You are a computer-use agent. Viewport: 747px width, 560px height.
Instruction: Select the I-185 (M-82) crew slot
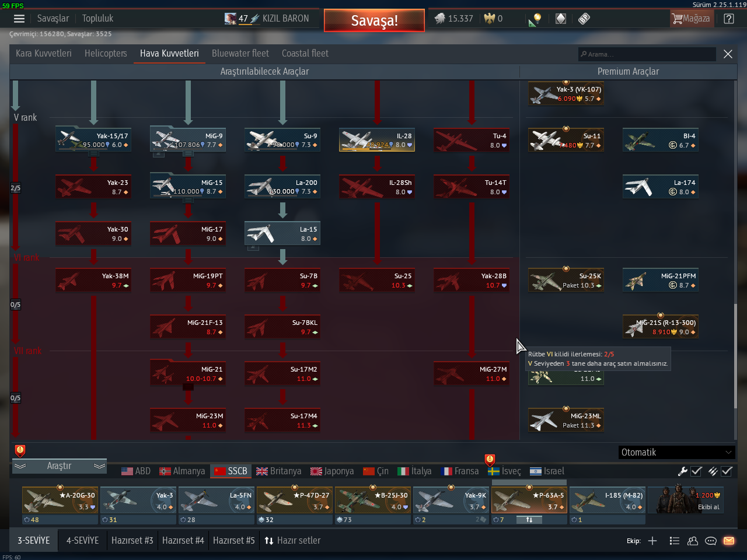click(608, 500)
